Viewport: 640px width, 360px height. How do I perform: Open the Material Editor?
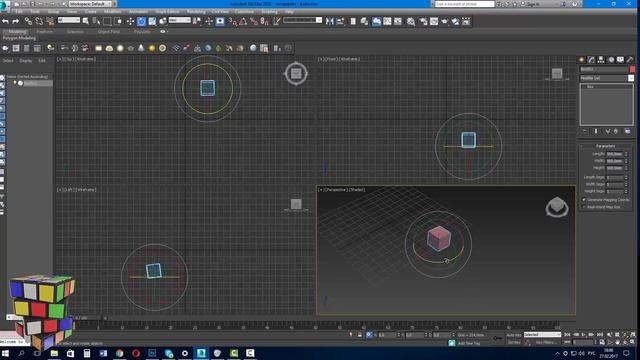pyautogui.click(x=411, y=21)
